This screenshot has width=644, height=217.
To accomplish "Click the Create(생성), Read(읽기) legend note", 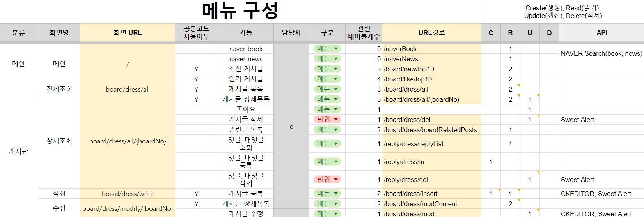I will 563,12.
